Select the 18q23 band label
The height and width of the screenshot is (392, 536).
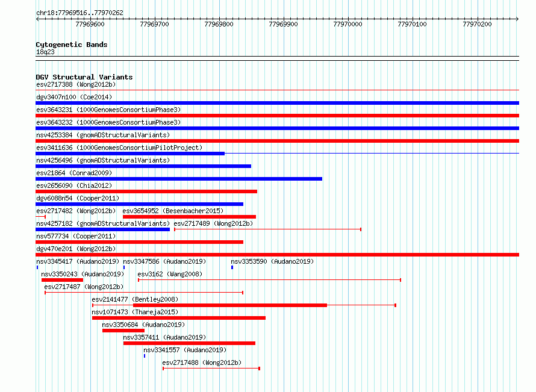[45, 52]
